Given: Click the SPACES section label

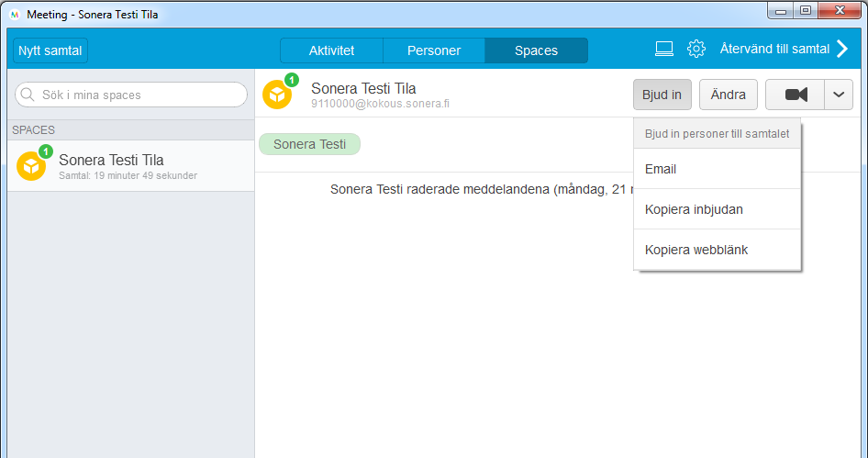Looking at the screenshot, I should (x=34, y=130).
